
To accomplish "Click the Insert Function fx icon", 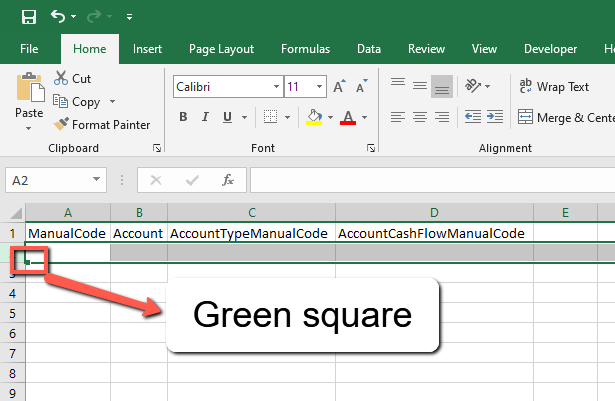I will click(228, 180).
